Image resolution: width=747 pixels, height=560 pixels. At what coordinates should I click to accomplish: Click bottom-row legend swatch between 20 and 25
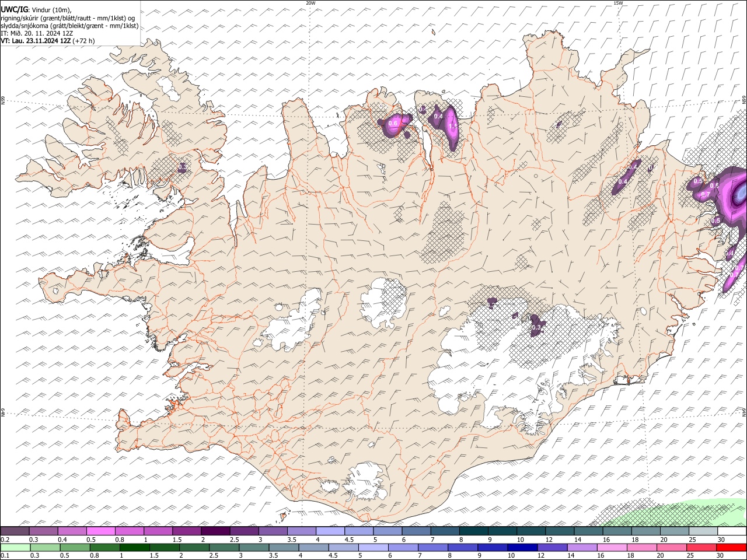point(671,547)
